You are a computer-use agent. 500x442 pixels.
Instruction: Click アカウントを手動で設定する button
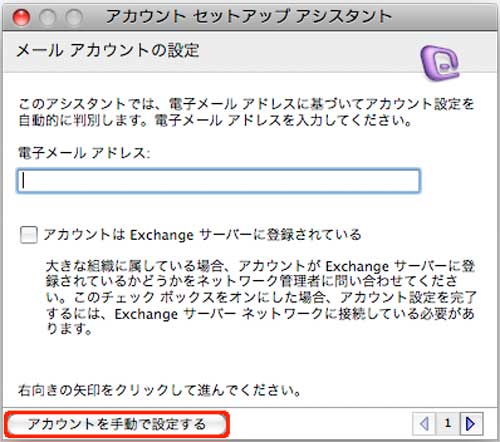[x=116, y=424]
